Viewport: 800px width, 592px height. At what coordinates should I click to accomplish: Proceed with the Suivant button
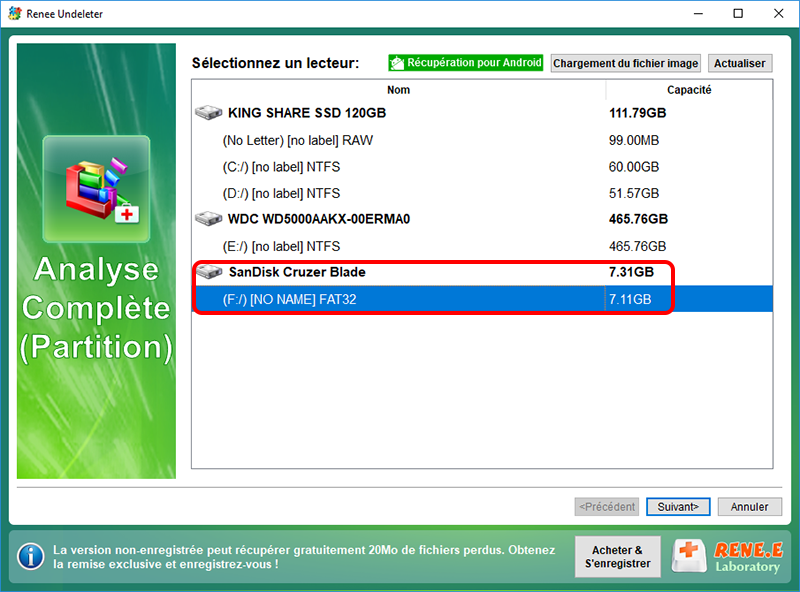pos(678,507)
